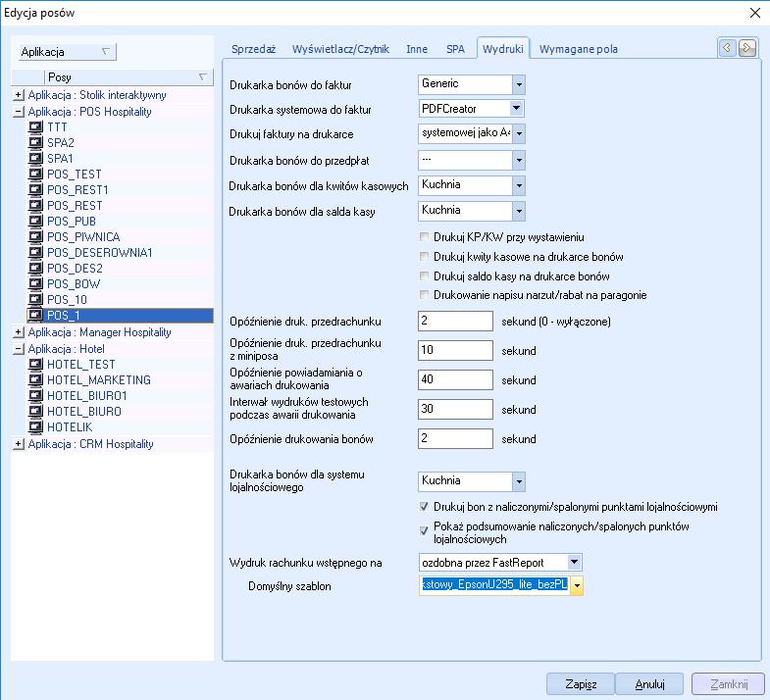Select HOTEL_MARKETING in the tree

(x=99, y=380)
